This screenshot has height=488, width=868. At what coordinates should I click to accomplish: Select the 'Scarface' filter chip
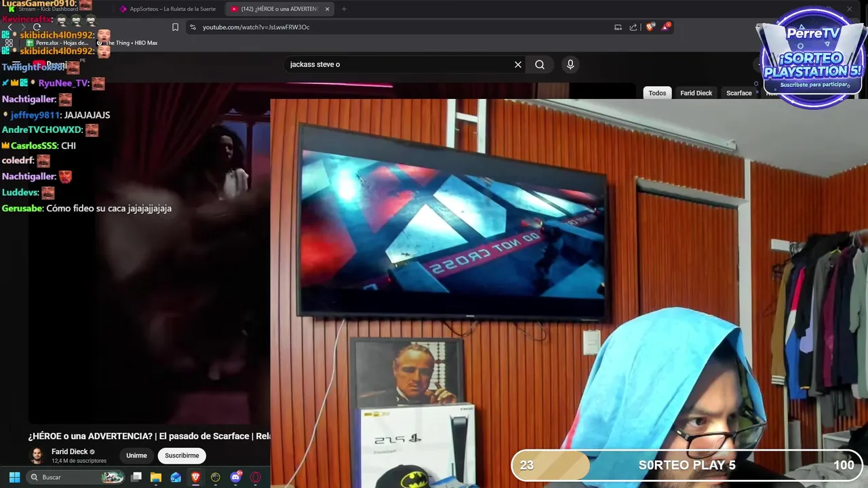pos(739,93)
